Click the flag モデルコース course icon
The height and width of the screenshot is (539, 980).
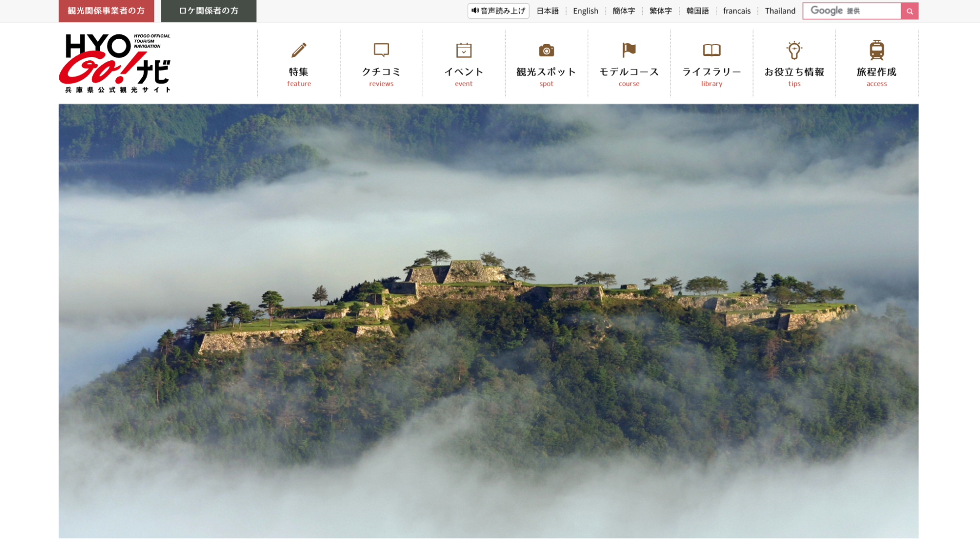point(628,50)
